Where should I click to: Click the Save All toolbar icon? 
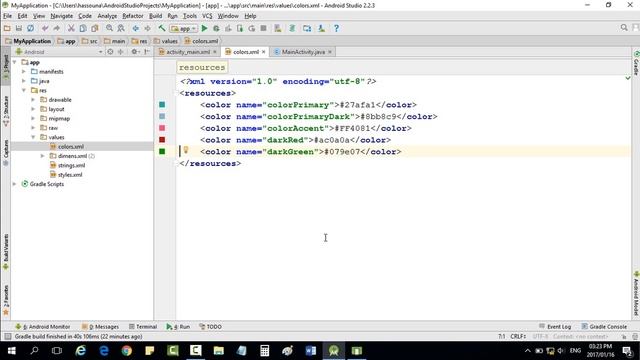[19, 28]
